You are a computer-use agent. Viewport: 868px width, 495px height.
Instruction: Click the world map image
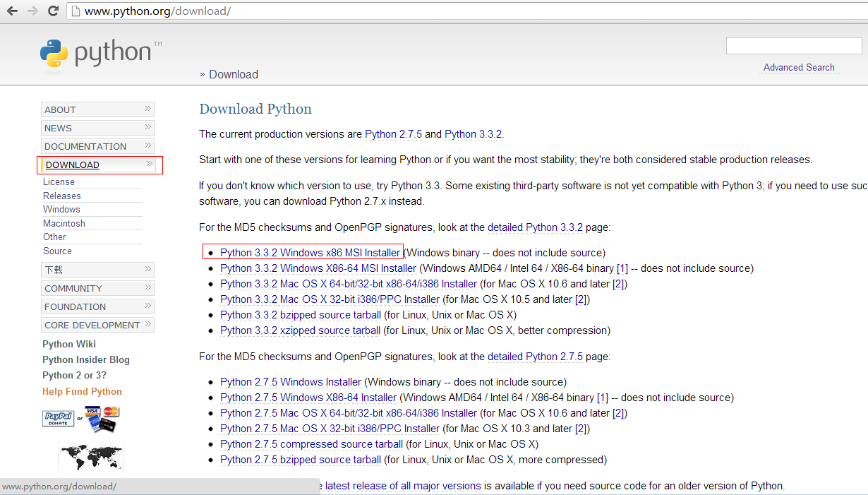click(x=90, y=455)
